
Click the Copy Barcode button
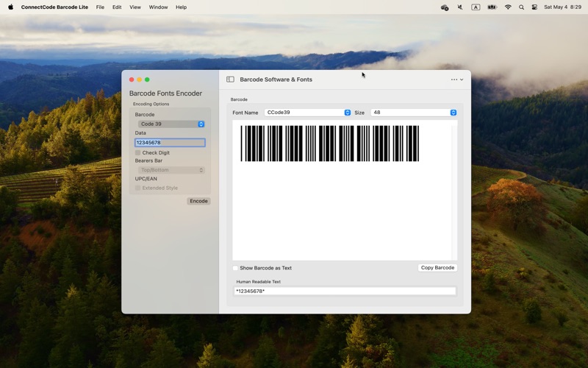point(437,268)
